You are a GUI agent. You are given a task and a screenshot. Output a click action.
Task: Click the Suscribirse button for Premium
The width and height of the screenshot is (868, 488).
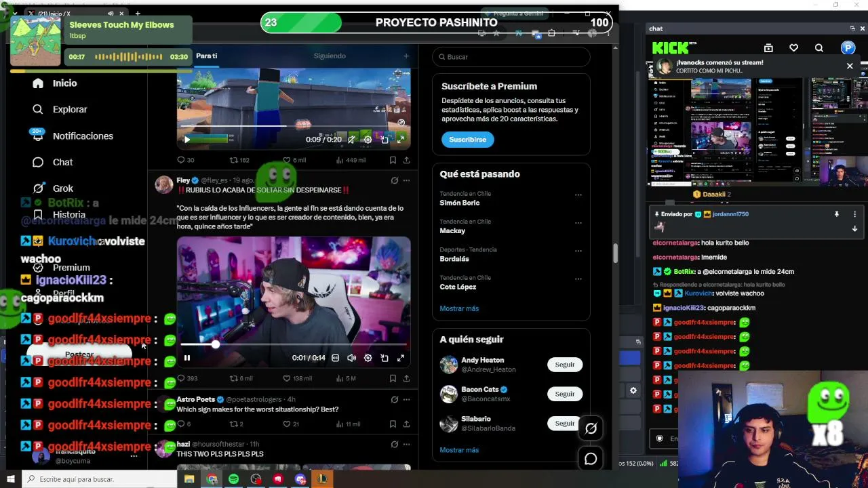coord(468,140)
